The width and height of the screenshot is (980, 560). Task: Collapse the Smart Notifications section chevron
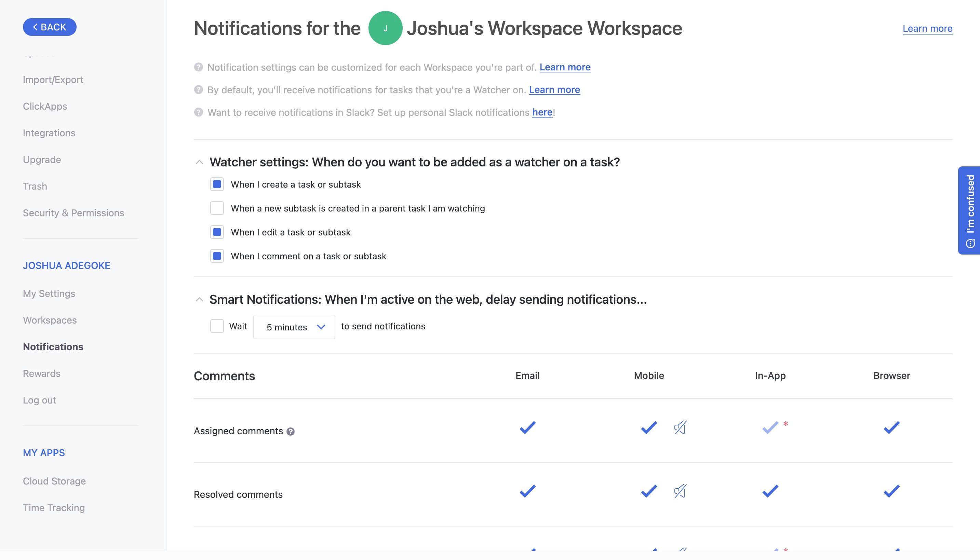point(199,299)
